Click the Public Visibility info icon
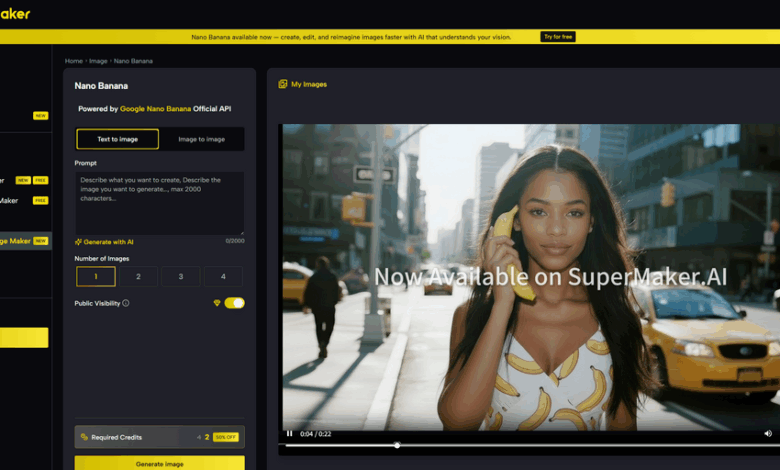 [x=126, y=303]
